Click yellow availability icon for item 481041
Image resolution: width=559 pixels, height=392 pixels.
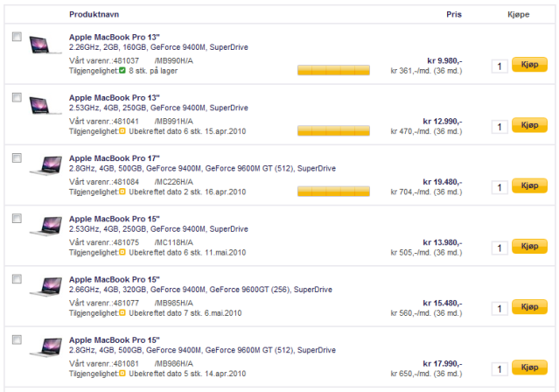click(x=122, y=131)
